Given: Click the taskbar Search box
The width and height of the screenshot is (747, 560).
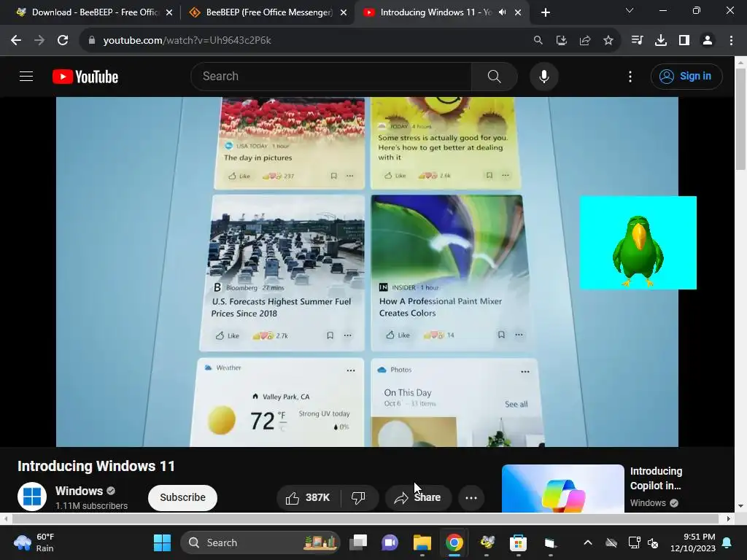Looking at the screenshot, I should coord(260,542).
